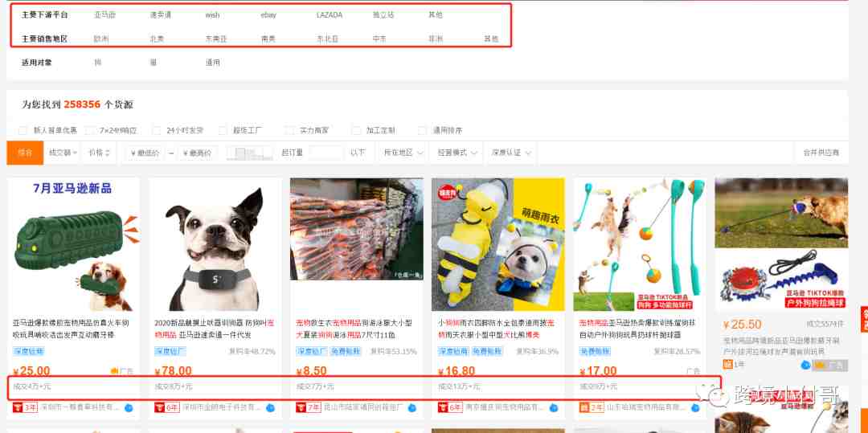The width and height of the screenshot is (868, 433).
Task: Tick the 通用排序 checkbox
Action: click(423, 130)
